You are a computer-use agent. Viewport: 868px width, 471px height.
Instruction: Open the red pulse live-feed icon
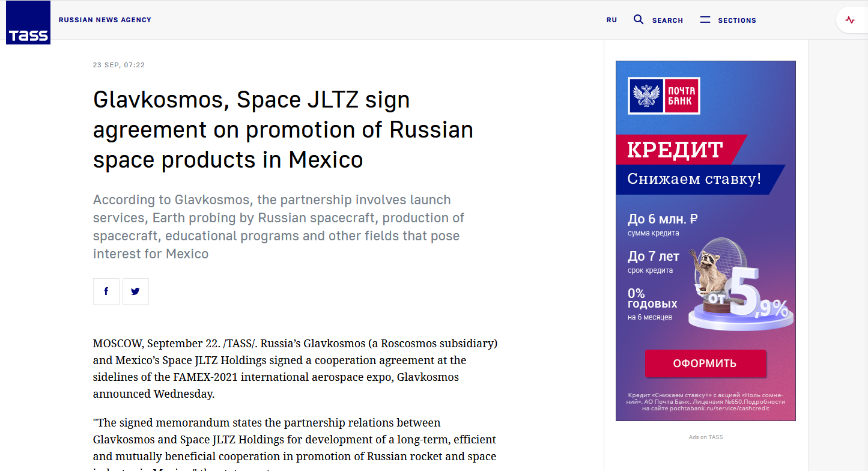(x=849, y=20)
